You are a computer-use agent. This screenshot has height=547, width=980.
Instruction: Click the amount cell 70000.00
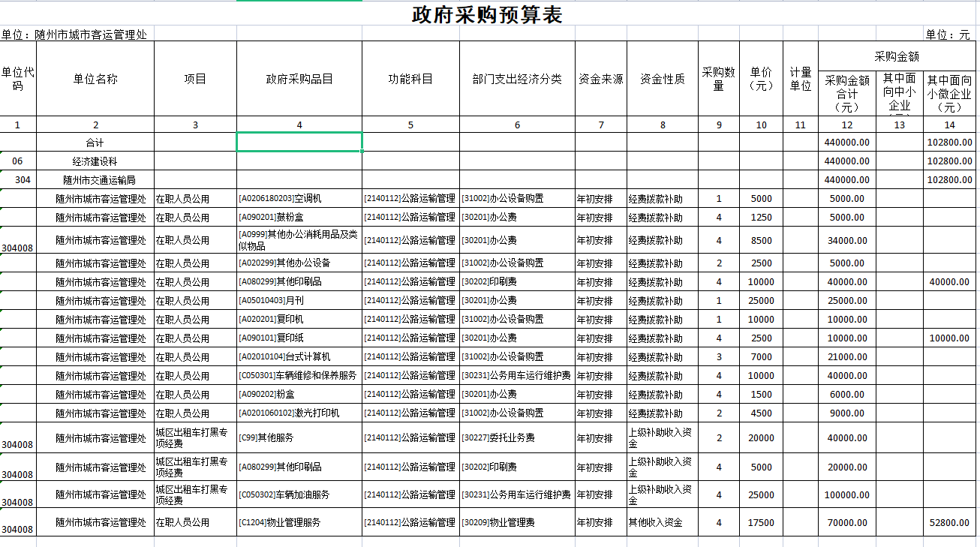coord(847,522)
